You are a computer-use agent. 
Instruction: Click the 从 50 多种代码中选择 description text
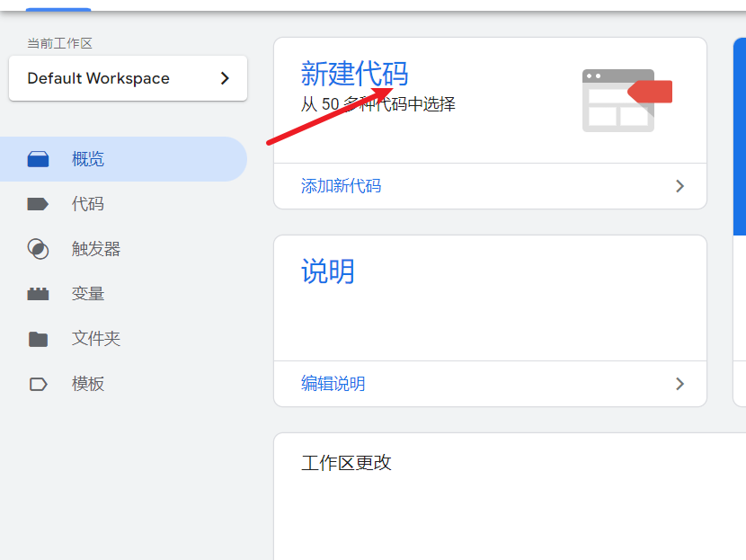pos(378,104)
